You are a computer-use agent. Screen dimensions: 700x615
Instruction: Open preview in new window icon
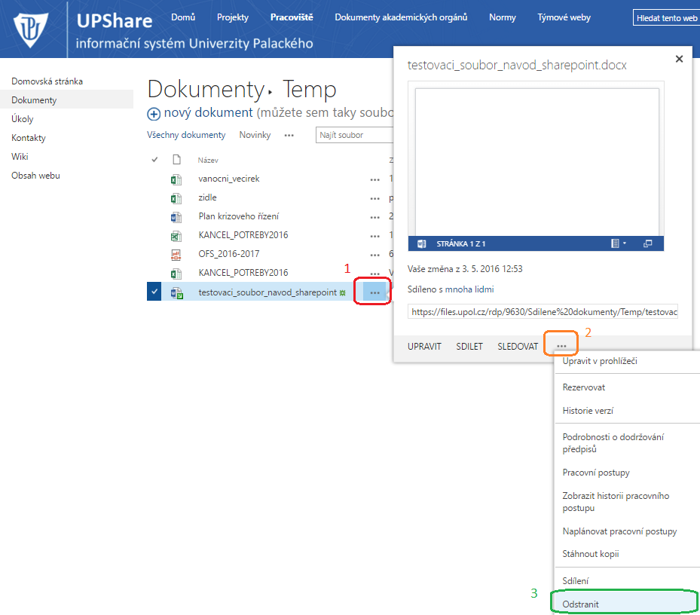pyautogui.click(x=647, y=243)
